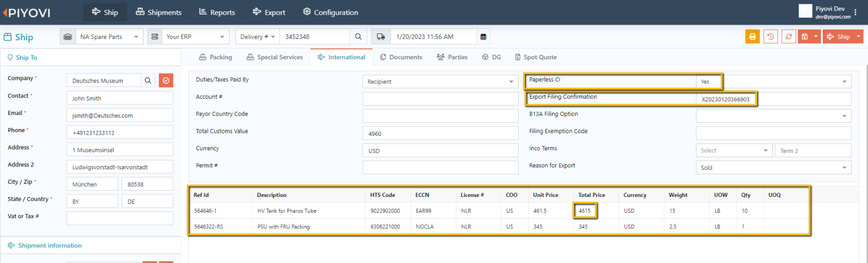
Task: Click the Email field jsmith@Deutsches.com
Action: 120,116
